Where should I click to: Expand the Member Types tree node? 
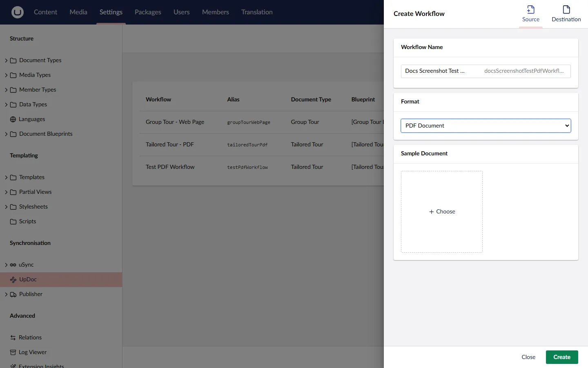tap(6, 90)
